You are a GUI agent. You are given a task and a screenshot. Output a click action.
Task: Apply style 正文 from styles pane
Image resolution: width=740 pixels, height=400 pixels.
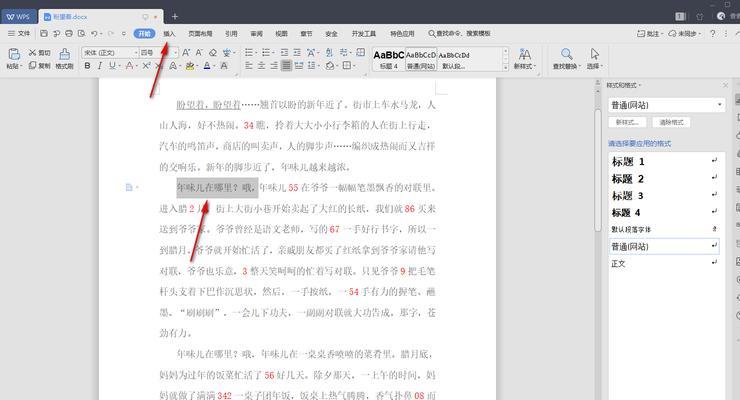click(x=666, y=264)
